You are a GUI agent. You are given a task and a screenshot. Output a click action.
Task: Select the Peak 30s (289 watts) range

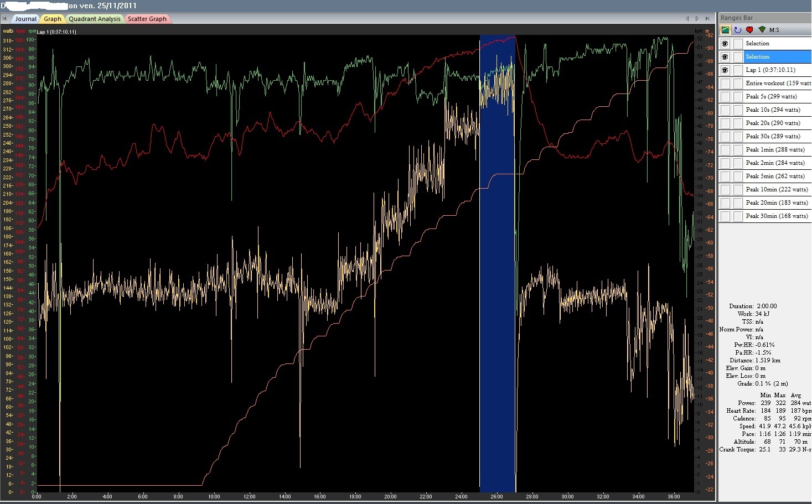pyautogui.click(x=778, y=137)
